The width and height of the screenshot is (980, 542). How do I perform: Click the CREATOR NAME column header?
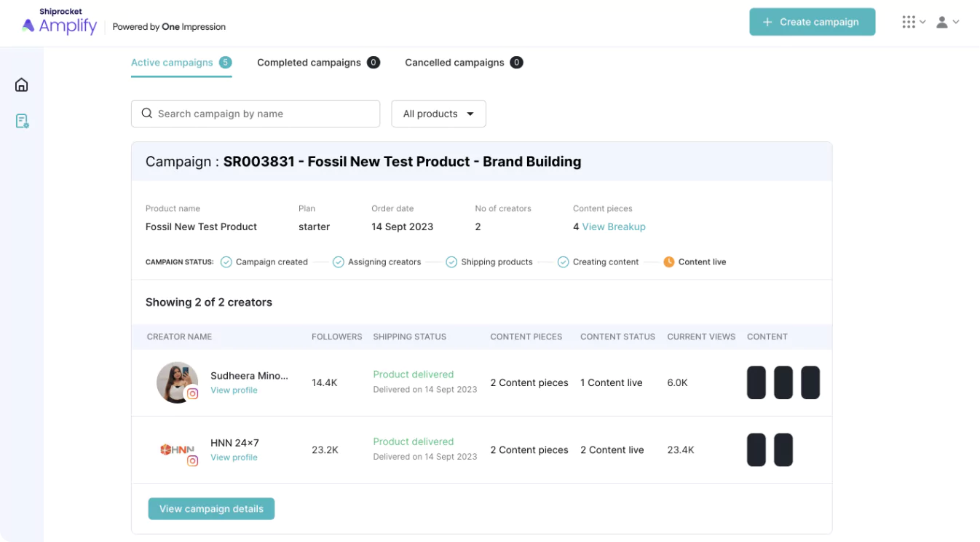pos(179,337)
